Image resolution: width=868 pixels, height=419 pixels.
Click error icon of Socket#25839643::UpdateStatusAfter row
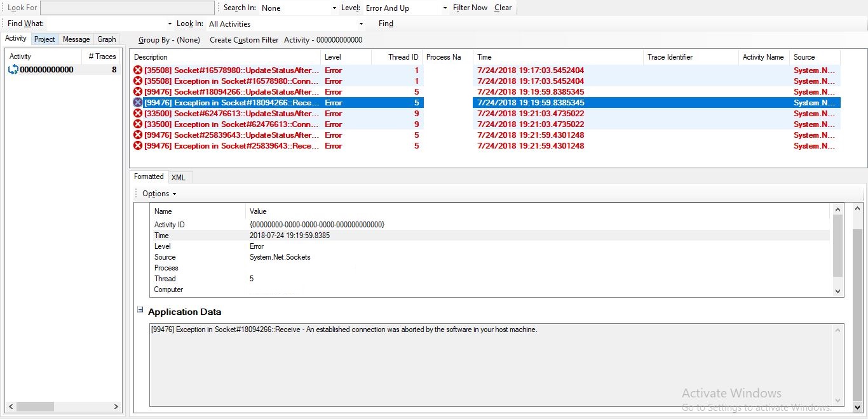(138, 135)
